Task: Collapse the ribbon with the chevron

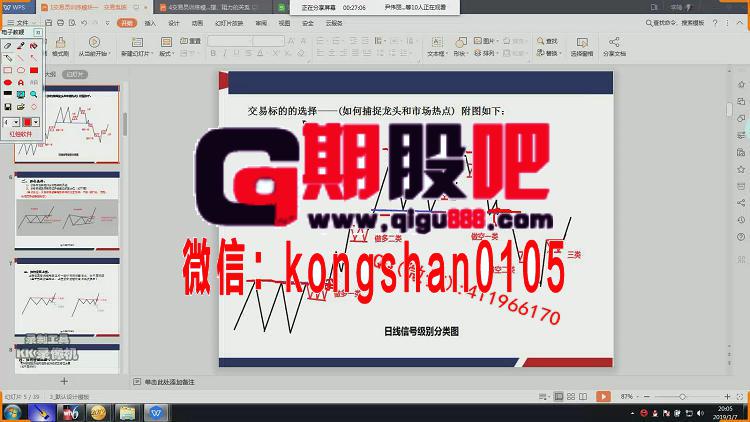Action: pyautogui.click(x=739, y=22)
